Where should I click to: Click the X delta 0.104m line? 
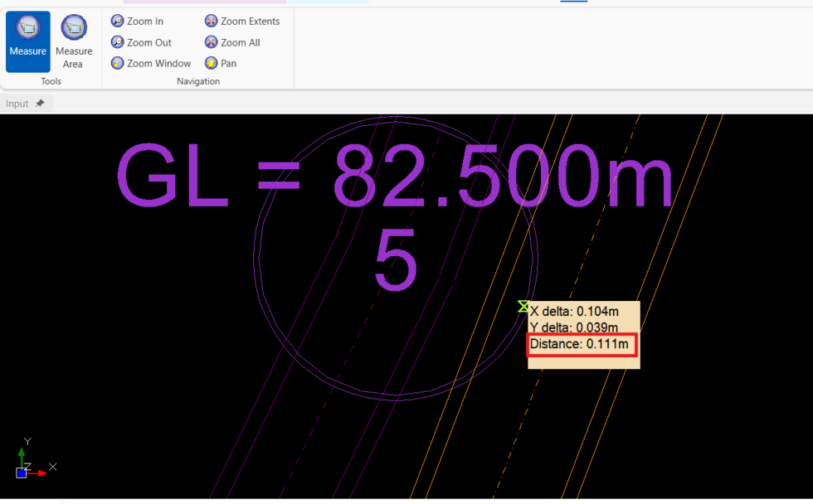coord(574,312)
